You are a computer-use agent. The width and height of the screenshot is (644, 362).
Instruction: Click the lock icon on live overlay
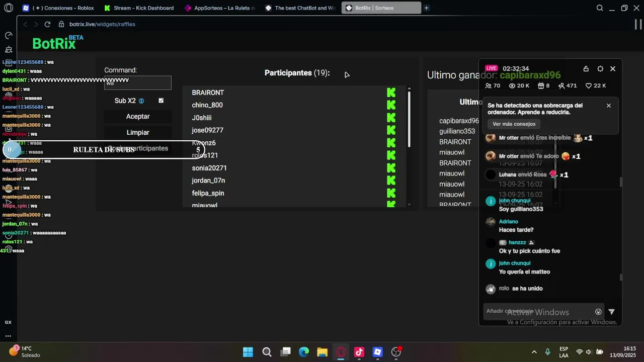click(x=586, y=69)
